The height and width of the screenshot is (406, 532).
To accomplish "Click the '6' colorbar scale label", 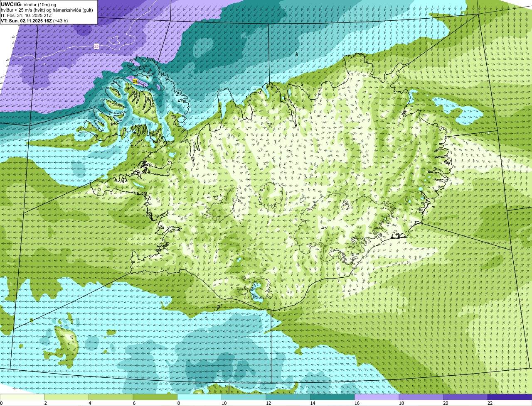I will pyautogui.click(x=134, y=403).
